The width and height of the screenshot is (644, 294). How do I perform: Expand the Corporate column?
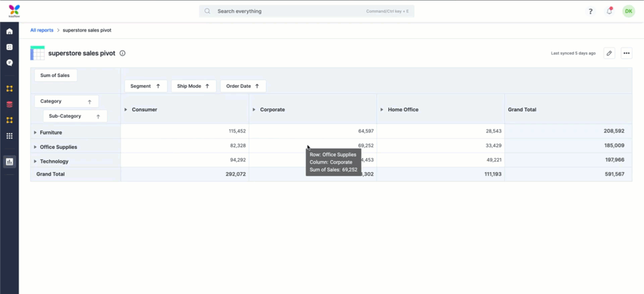254,109
